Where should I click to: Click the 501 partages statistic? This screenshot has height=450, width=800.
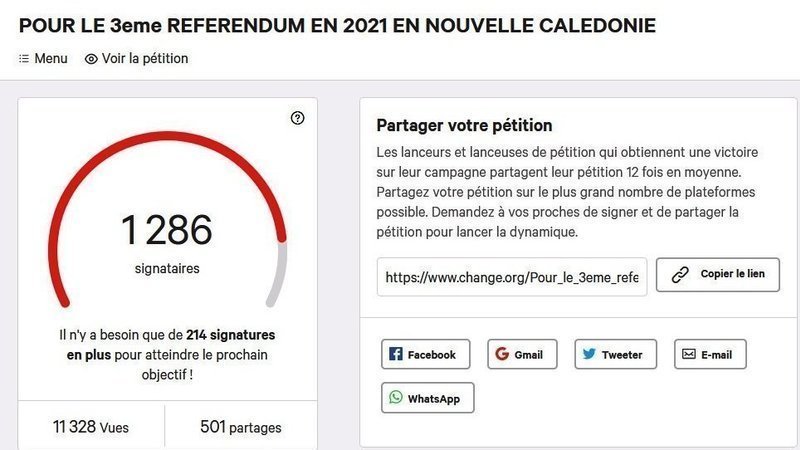[241, 428]
